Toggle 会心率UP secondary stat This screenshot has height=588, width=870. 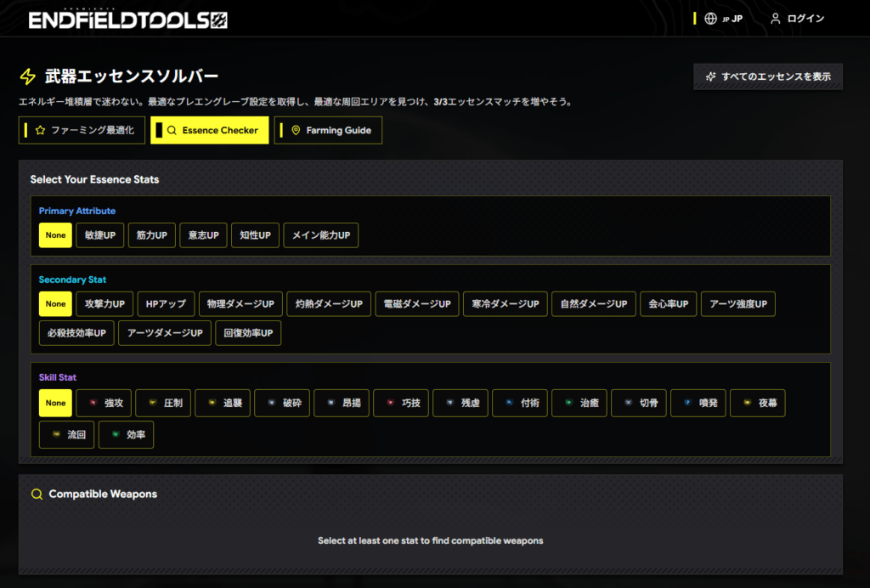click(x=668, y=304)
